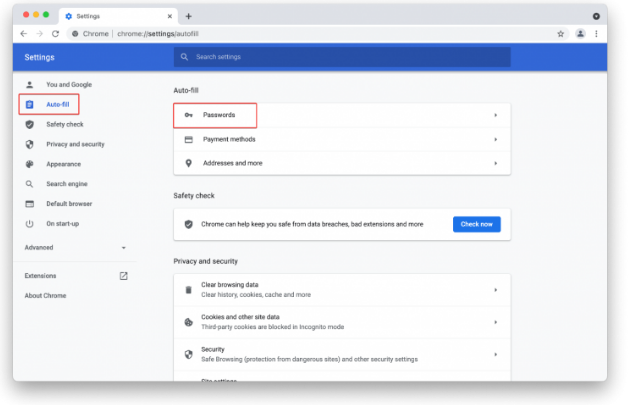Open Privacy and security sidebar item
631x405 pixels.
[x=75, y=144]
